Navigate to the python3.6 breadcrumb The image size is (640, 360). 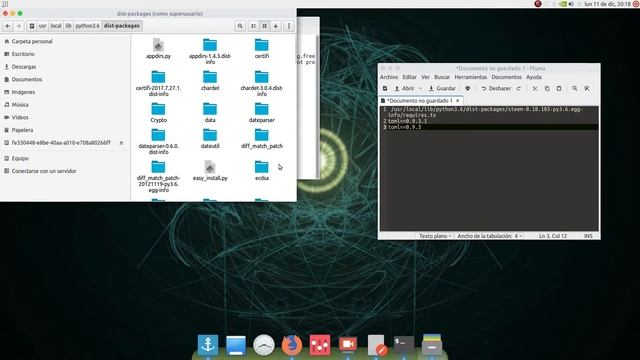coord(87,26)
